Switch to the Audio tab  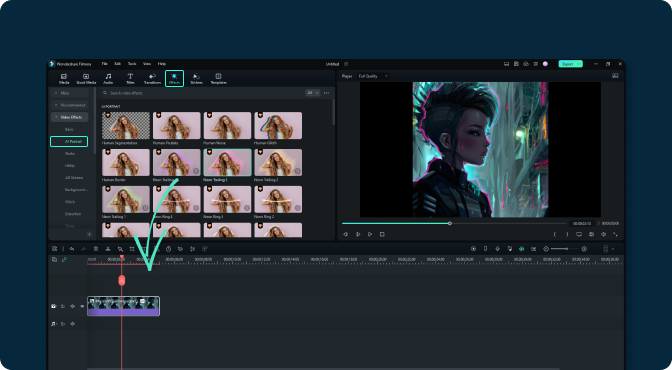pyautogui.click(x=108, y=79)
